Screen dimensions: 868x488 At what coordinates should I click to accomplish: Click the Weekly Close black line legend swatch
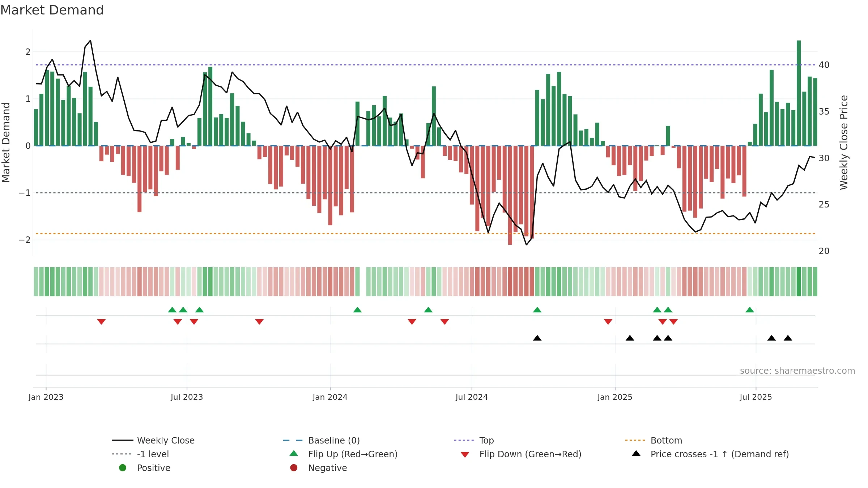click(x=123, y=440)
